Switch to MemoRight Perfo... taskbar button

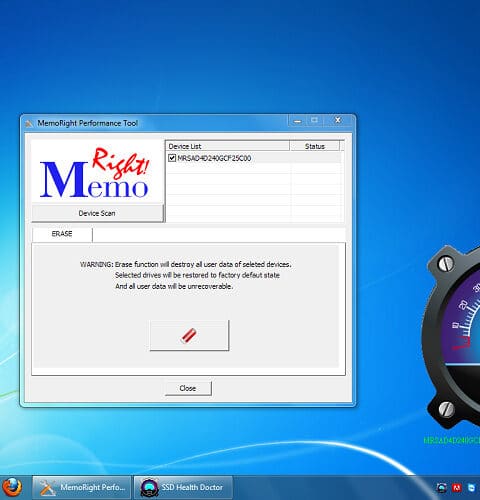tap(82, 488)
